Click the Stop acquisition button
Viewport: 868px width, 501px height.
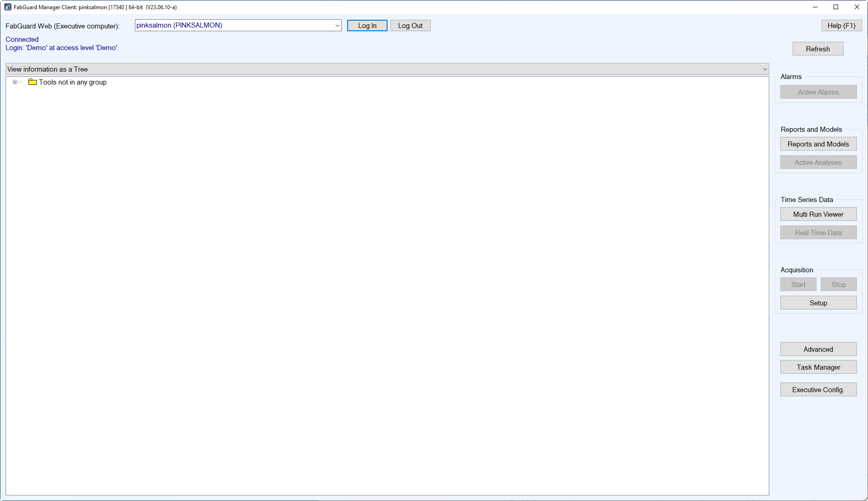pyautogui.click(x=839, y=284)
